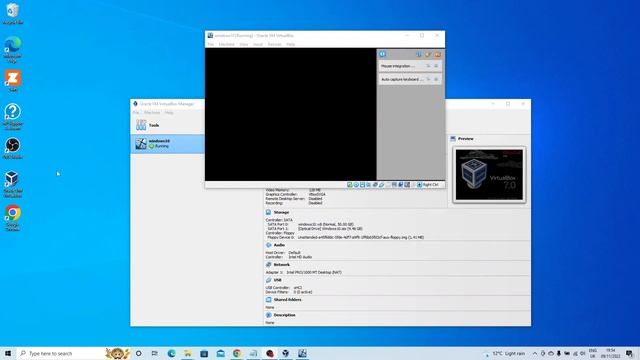Select Google Chrome desktop shortcut
Viewport: 640px width, 360px height.
point(13,218)
